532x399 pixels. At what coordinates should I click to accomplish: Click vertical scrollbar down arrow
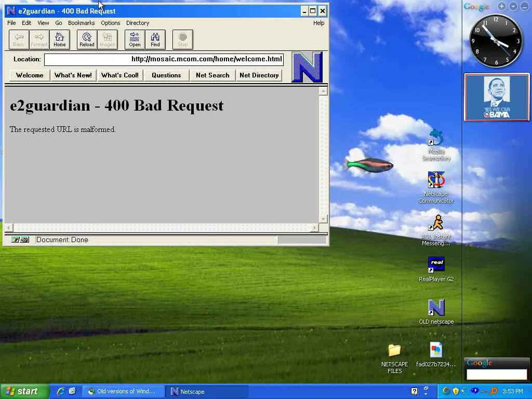pyautogui.click(x=323, y=219)
